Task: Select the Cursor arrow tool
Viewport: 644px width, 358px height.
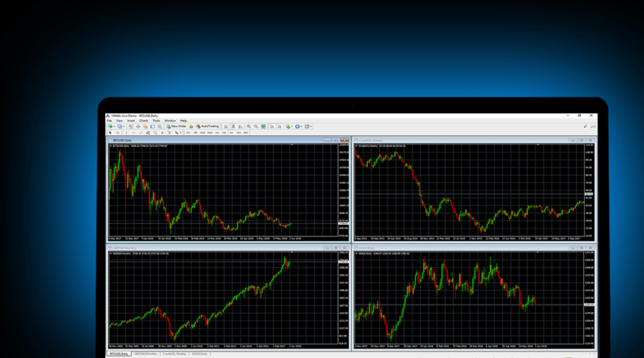Action: (110, 132)
